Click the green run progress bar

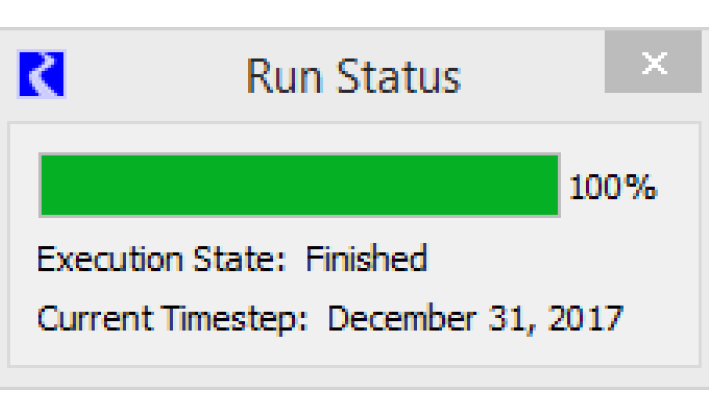click(x=299, y=185)
